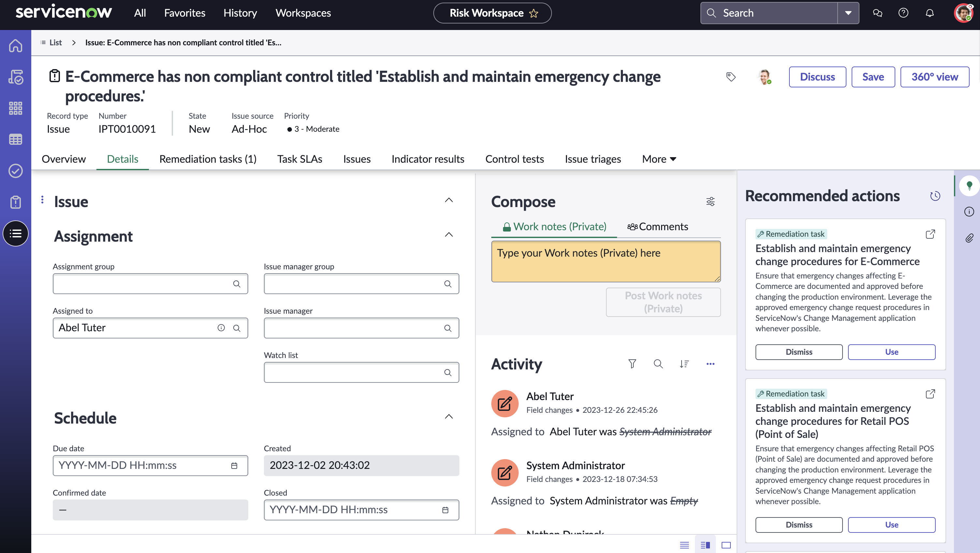Open the clipboard issues sidebar icon
980x553 pixels.
[x=16, y=202]
